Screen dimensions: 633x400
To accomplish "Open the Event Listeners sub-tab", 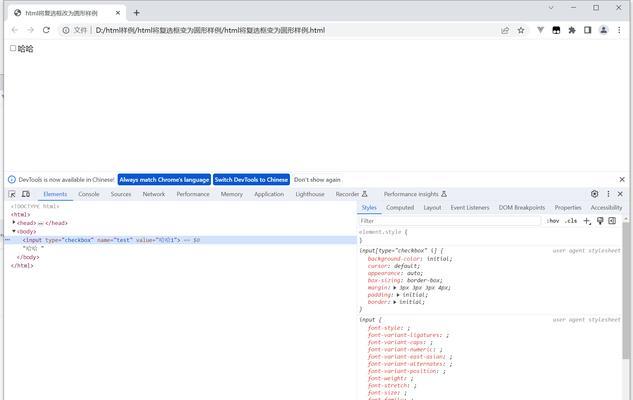I will click(x=470, y=207).
